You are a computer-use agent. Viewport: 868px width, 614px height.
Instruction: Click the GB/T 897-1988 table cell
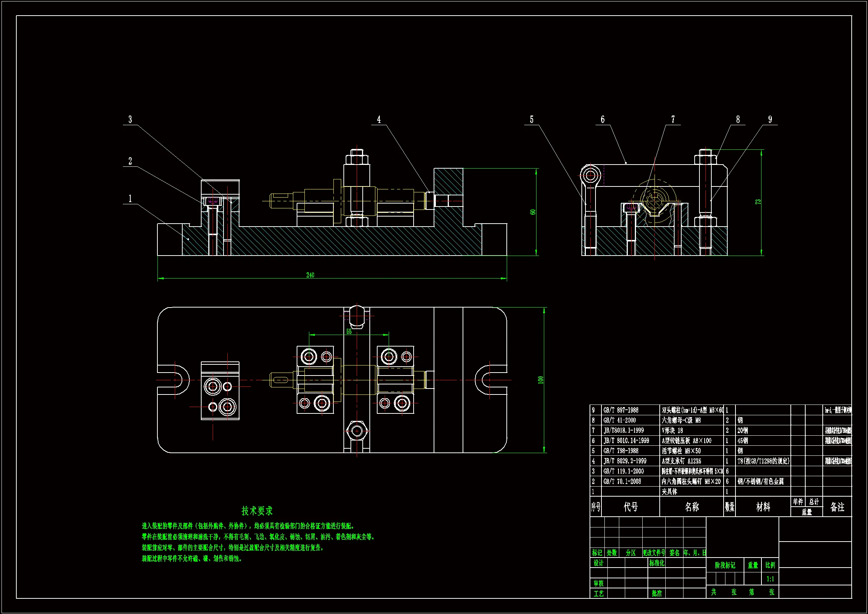(621, 410)
